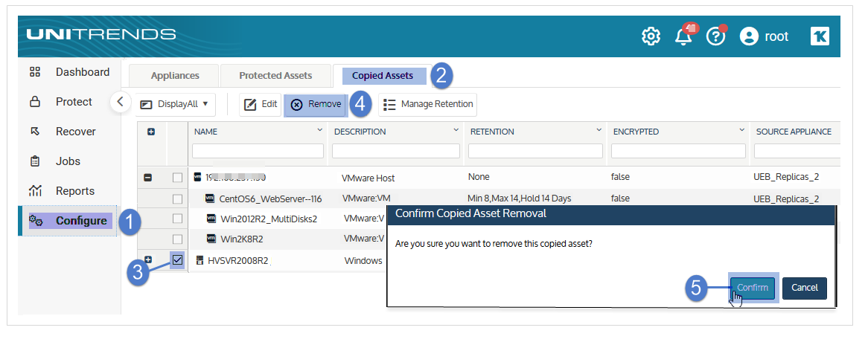Open the notifications bell
This screenshot has width=868, height=342.
(x=685, y=36)
